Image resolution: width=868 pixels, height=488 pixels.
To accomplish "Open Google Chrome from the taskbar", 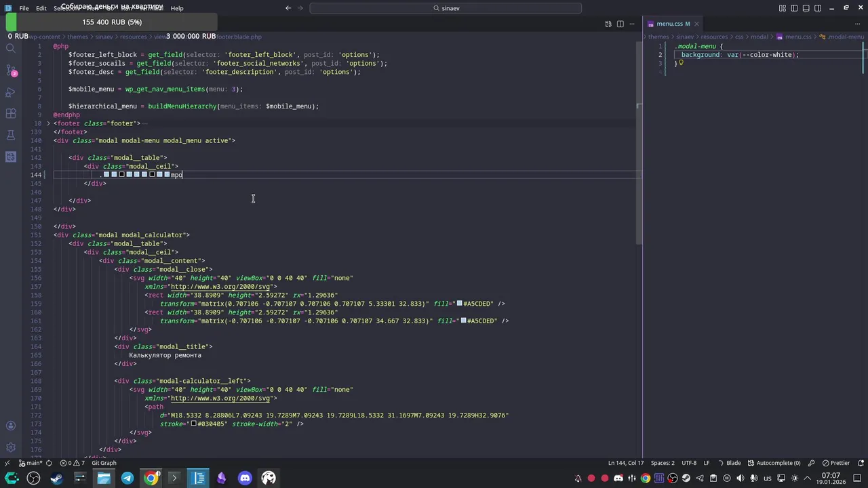I will tap(151, 478).
